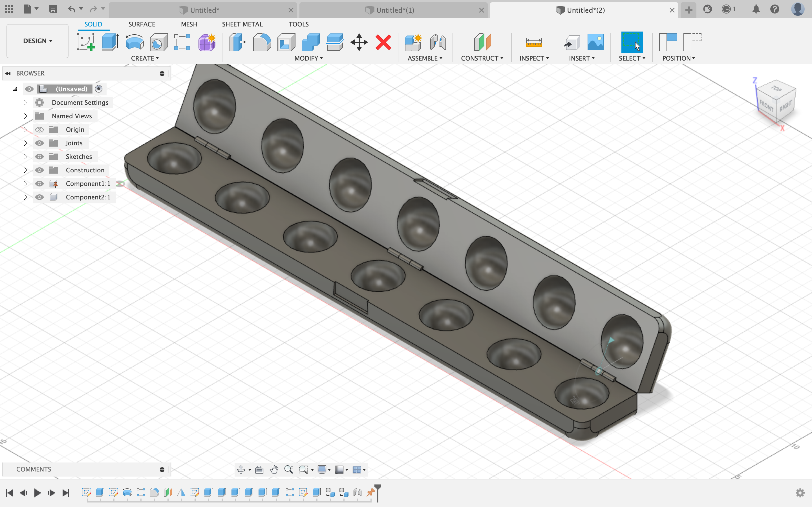This screenshot has width=812, height=507.
Task: Toggle visibility of Sketches folder
Action: coord(39,157)
